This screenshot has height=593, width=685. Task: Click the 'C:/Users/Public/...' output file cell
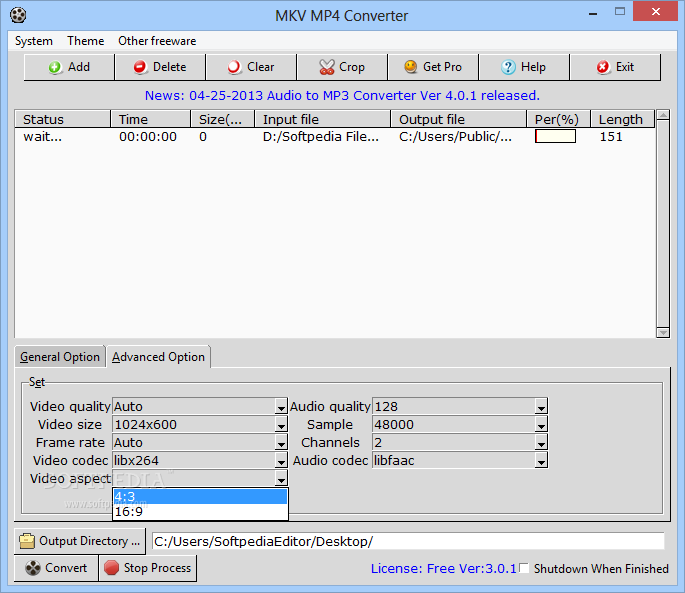[x=455, y=137]
